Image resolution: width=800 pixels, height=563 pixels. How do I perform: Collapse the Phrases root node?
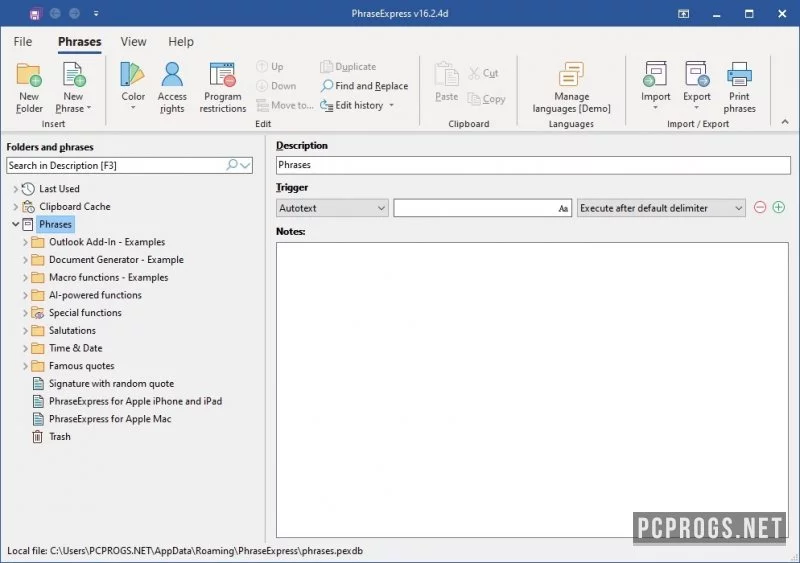(x=15, y=224)
